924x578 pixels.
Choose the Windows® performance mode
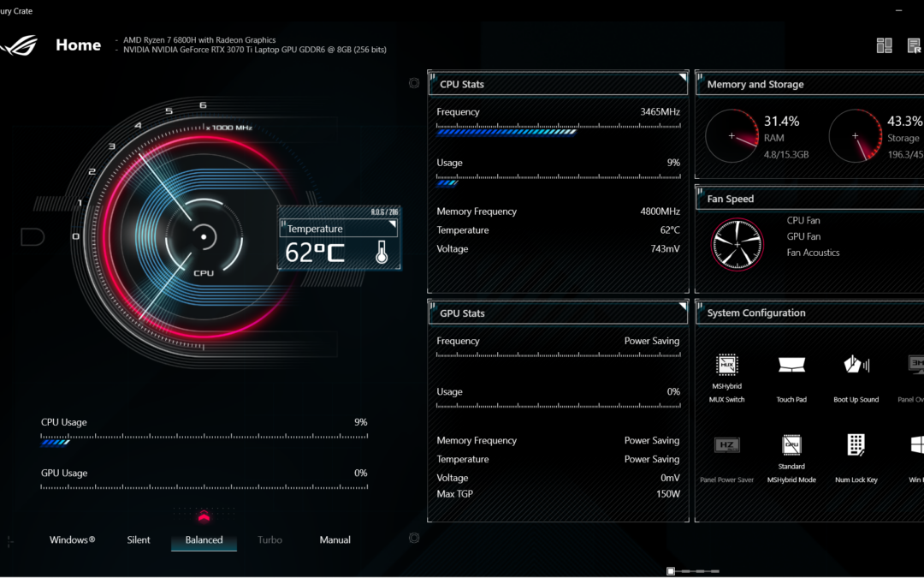[73, 540]
